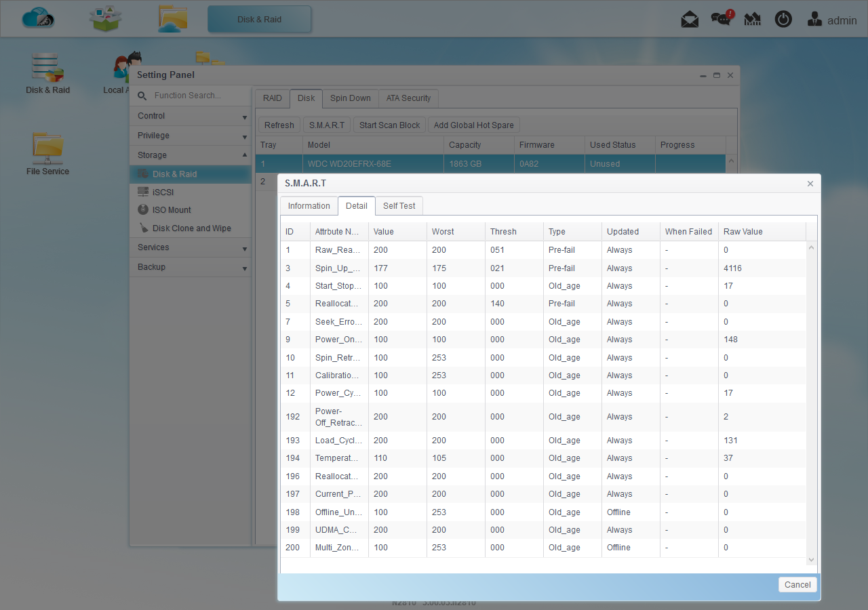This screenshot has width=868, height=610.
Task: Collapse the Storage section
Action: (x=191, y=155)
